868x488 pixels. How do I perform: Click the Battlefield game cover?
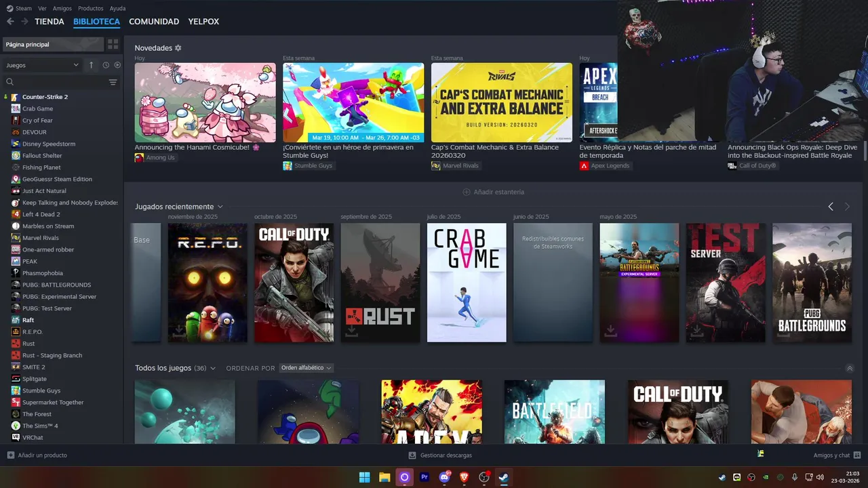coord(555,411)
